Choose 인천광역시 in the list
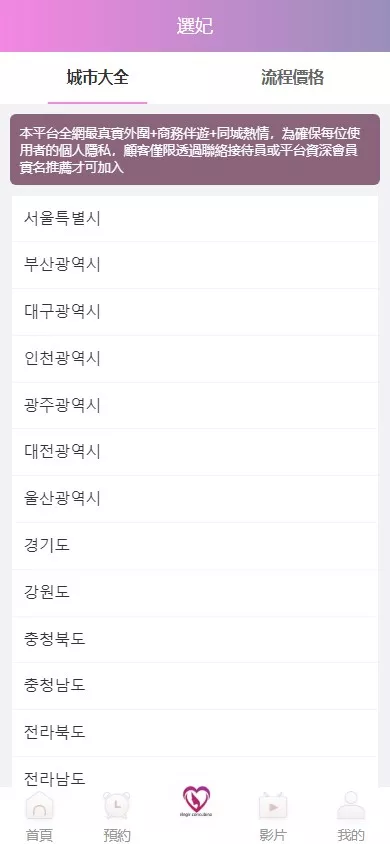390x844 pixels. pyautogui.click(x=195, y=359)
